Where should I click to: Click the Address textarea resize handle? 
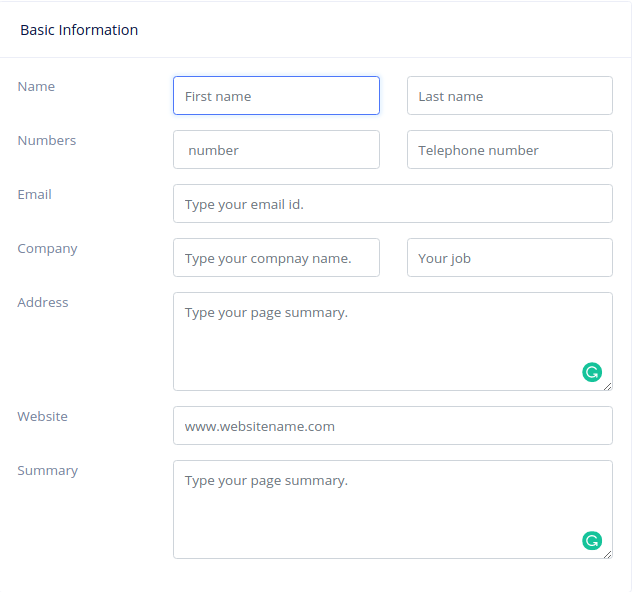point(608,386)
